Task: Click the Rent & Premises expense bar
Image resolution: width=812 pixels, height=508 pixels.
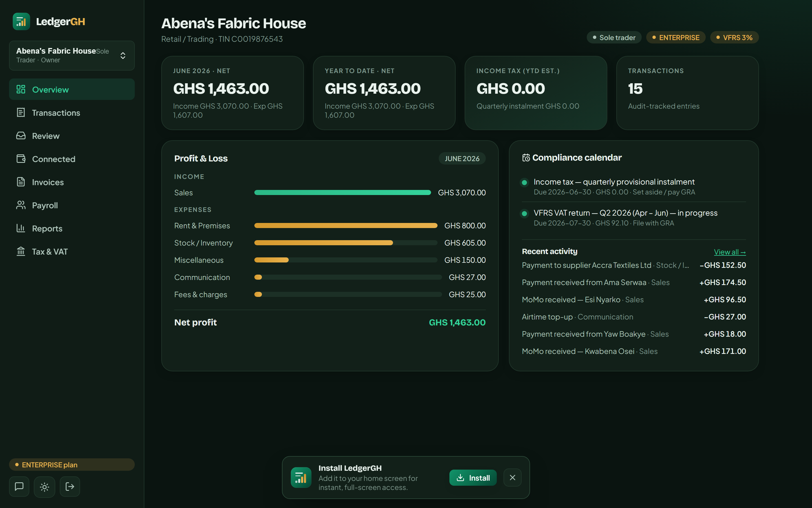Action: (x=346, y=225)
